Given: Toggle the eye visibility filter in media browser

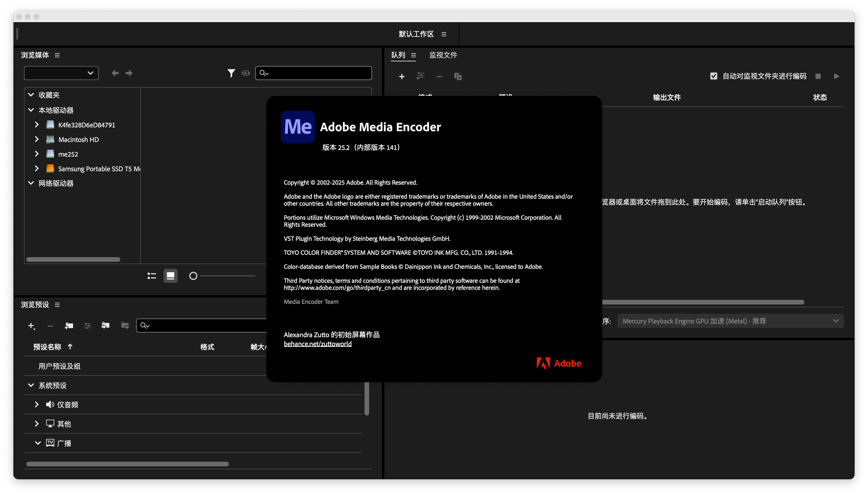Looking at the screenshot, I should pyautogui.click(x=246, y=73).
